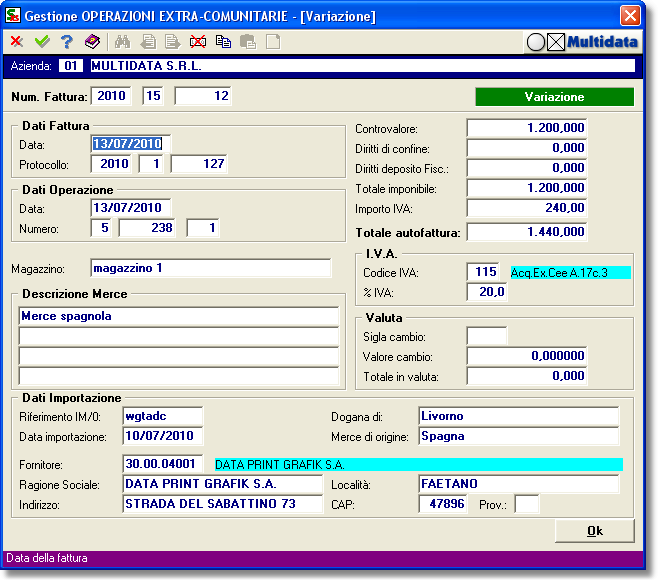Click the round circle icon beside Multidata logo
This screenshot has height=582, width=658.
point(536,42)
